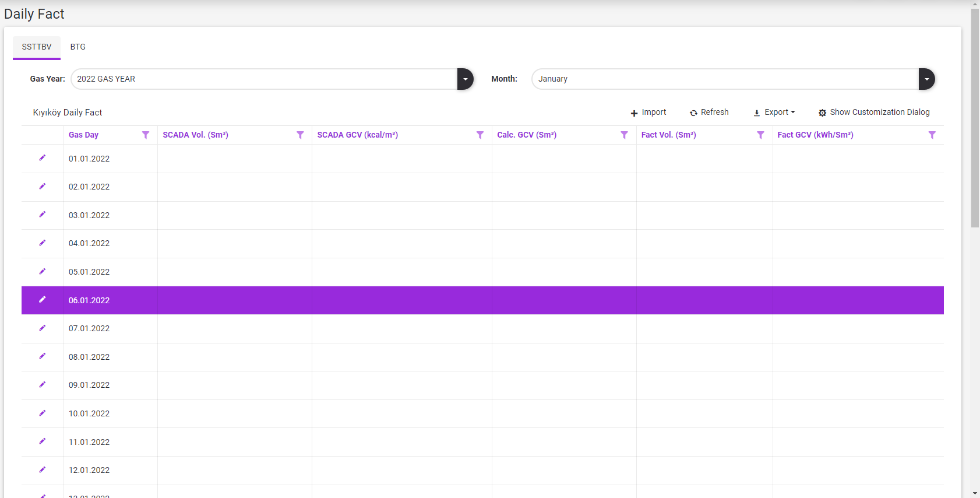
Task: Click the Import button
Action: point(648,113)
